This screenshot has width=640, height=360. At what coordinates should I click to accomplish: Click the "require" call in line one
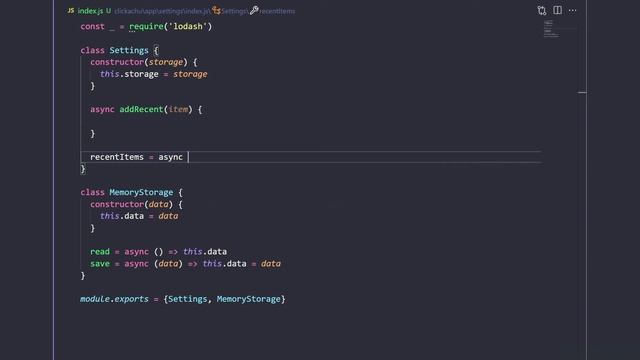(x=146, y=27)
